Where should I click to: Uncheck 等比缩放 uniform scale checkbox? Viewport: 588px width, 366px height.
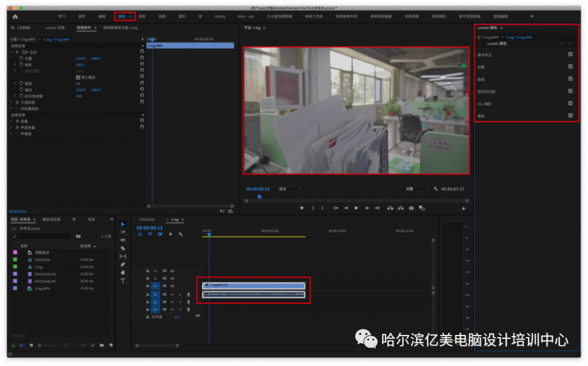pos(78,77)
